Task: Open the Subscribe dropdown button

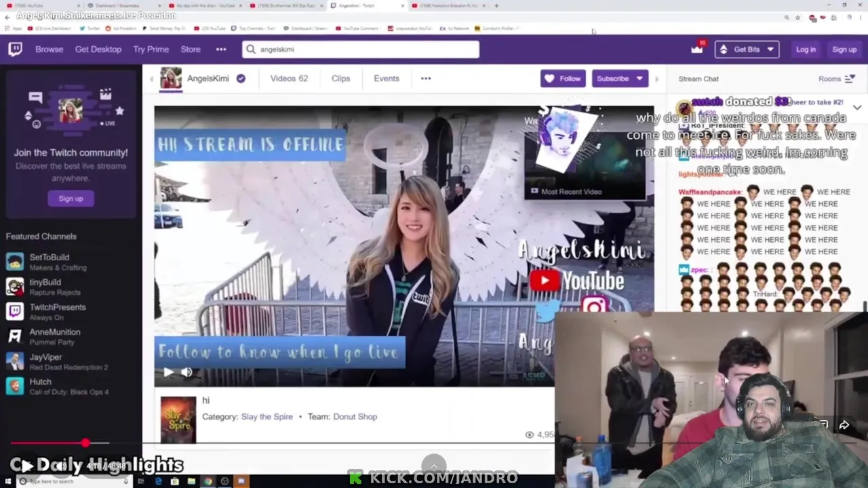Action: (620, 79)
